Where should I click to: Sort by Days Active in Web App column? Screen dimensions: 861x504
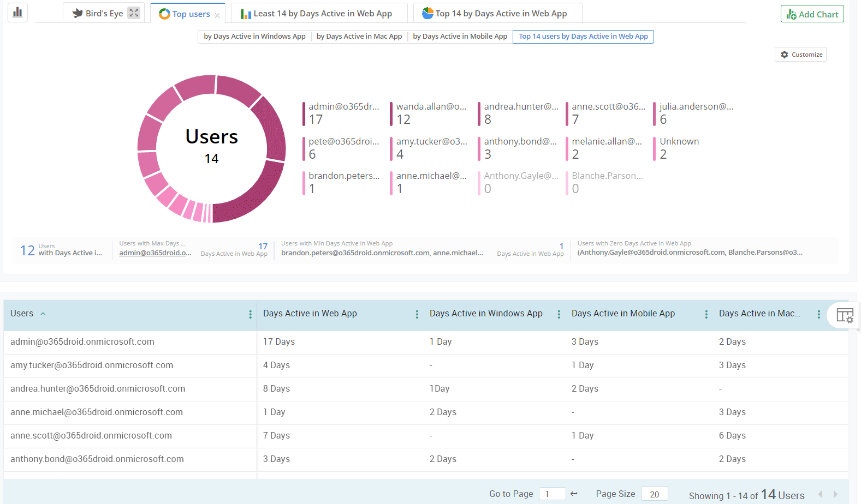pos(310,314)
